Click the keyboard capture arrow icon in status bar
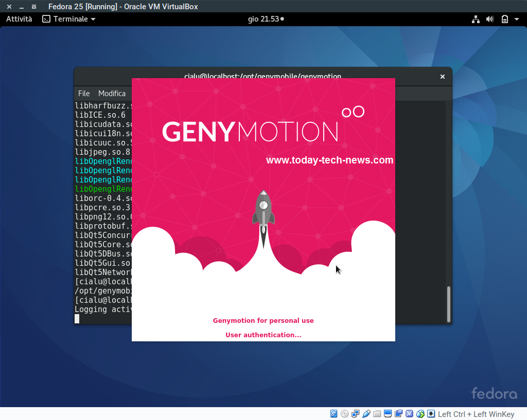Viewport: 527px width, 420px height. coord(431,414)
